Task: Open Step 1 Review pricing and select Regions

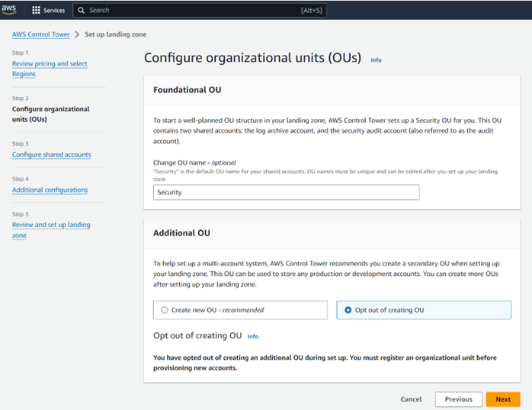Action: [50, 69]
